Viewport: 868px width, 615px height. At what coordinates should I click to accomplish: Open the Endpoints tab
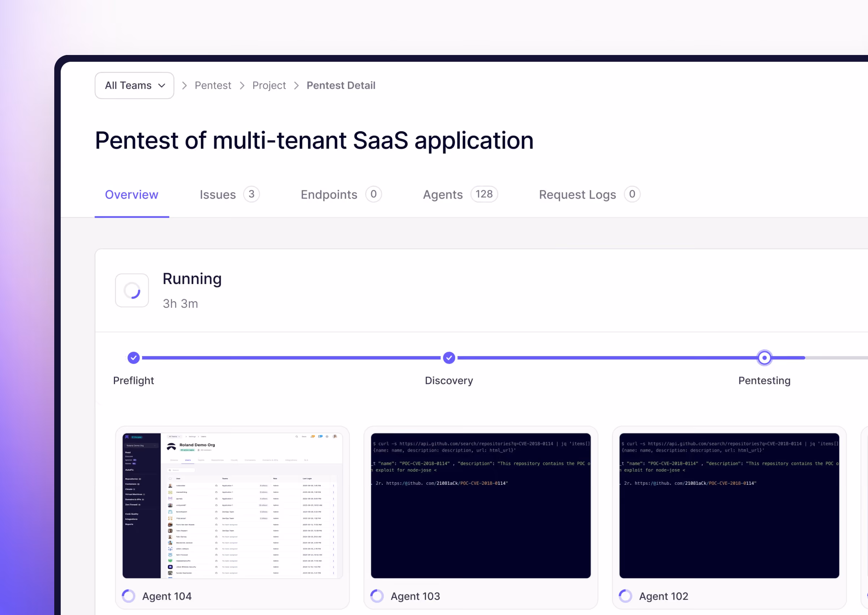[x=341, y=195]
